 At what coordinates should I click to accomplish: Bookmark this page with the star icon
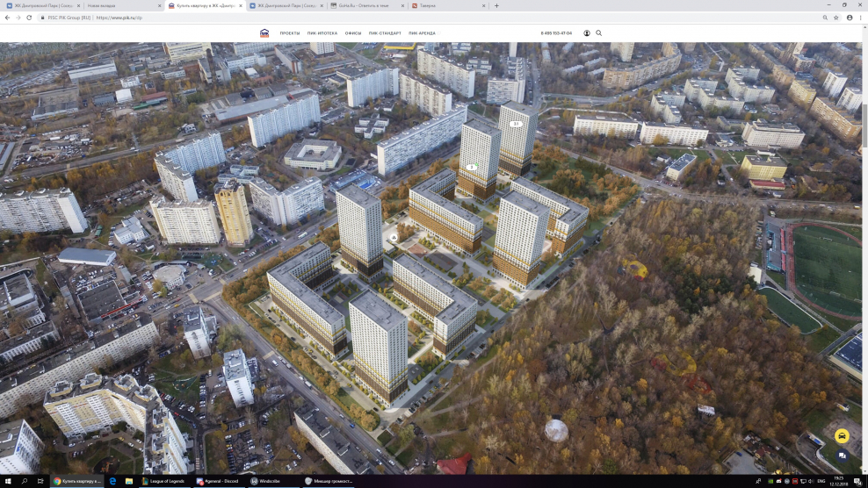click(x=836, y=18)
